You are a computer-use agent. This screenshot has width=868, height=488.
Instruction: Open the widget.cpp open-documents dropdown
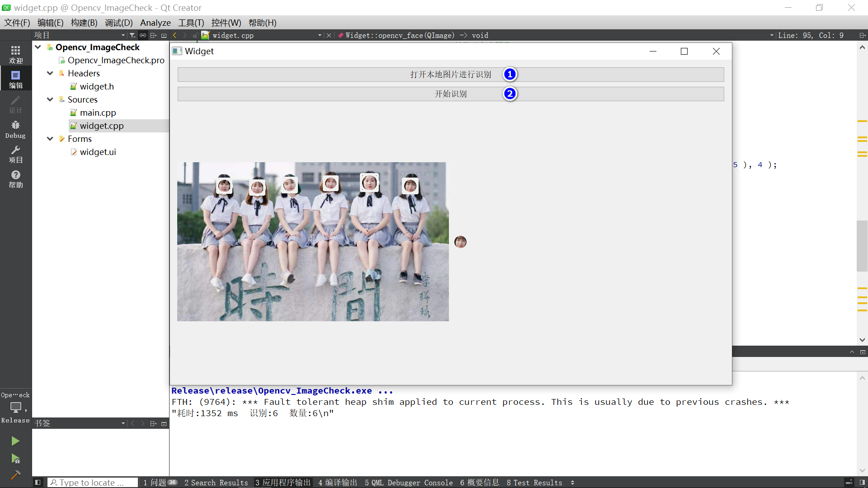click(320, 35)
